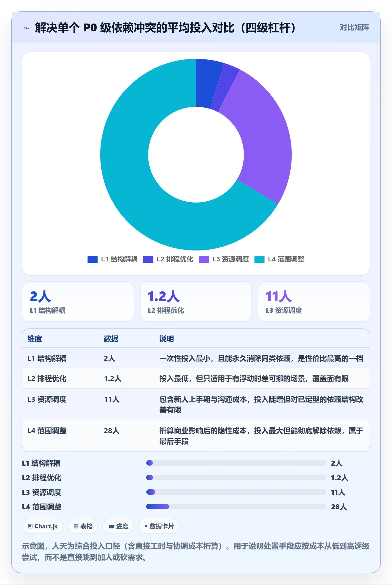Click L3 资源调度 legend label

click(230, 259)
